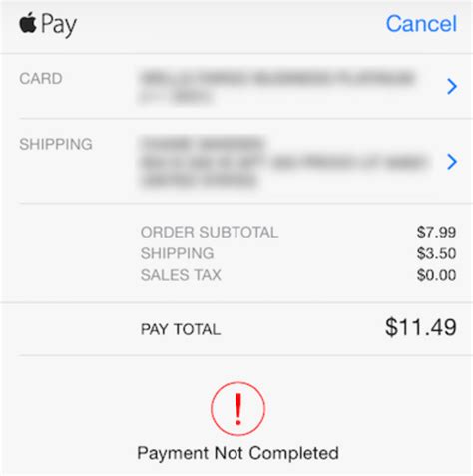Cancel the Apple Pay payment
This screenshot has height=476, width=473.
tap(421, 24)
